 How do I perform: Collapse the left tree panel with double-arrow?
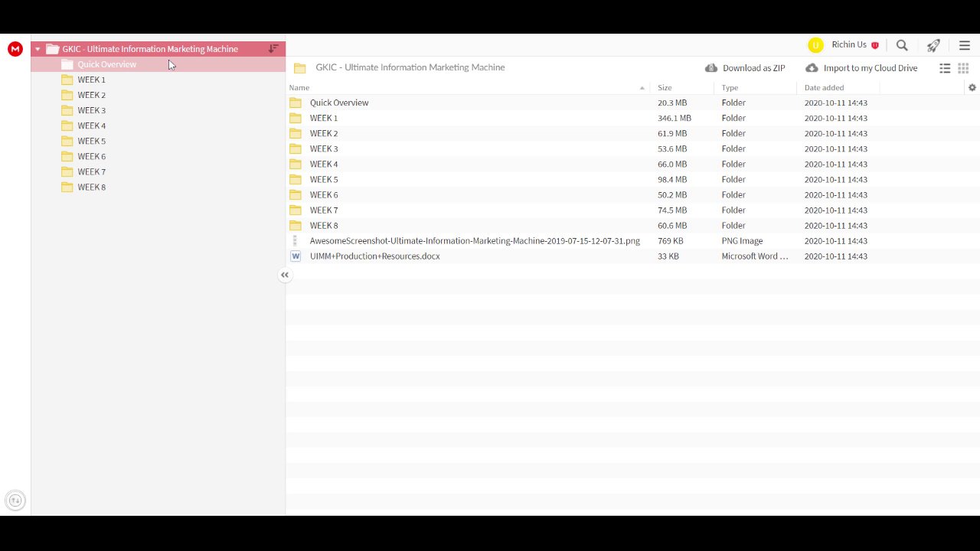pos(285,275)
